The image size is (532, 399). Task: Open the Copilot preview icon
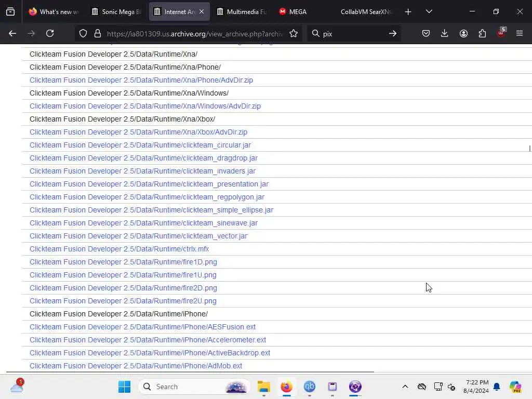515,387
